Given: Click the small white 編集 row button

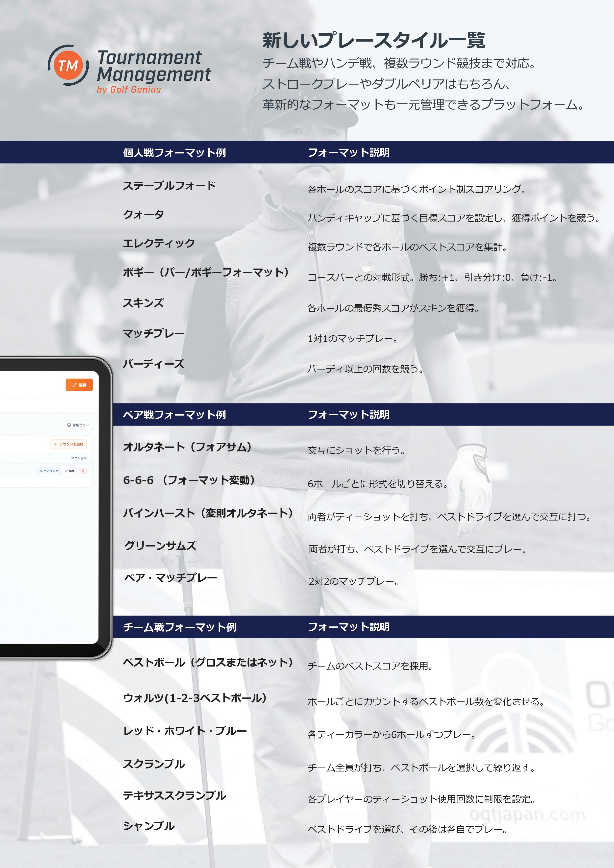Looking at the screenshot, I should pyautogui.click(x=70, y=471).
